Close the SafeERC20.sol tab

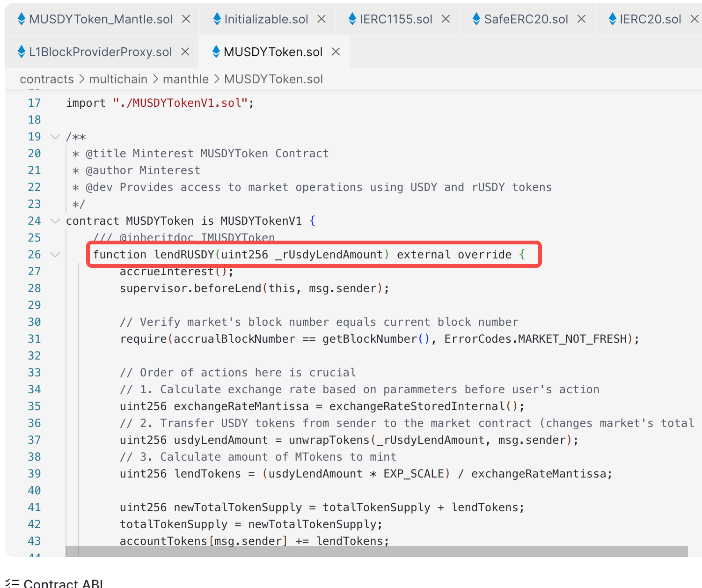point(582,19)
